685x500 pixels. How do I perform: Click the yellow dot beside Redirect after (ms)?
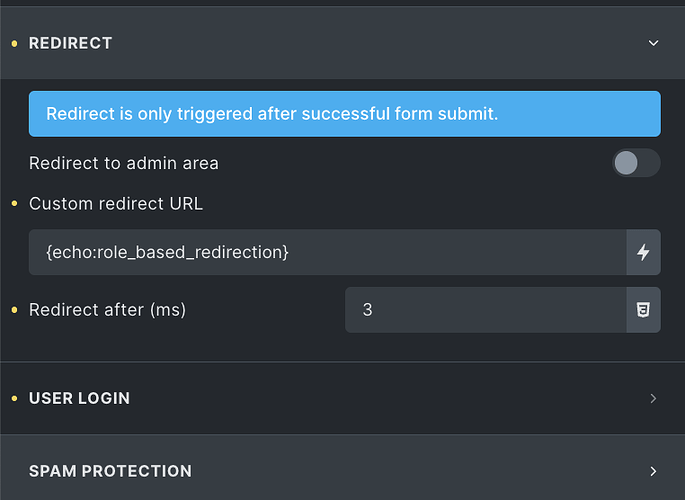[13, 310]
